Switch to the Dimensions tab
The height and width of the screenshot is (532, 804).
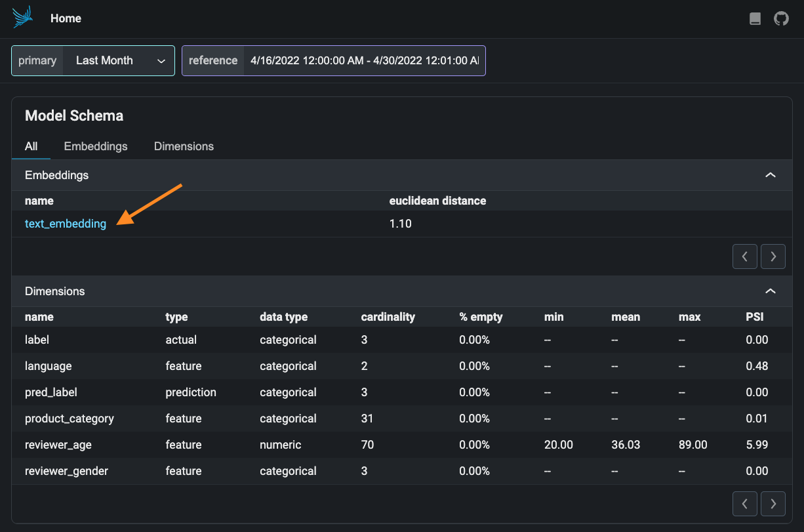pos(184,146)
